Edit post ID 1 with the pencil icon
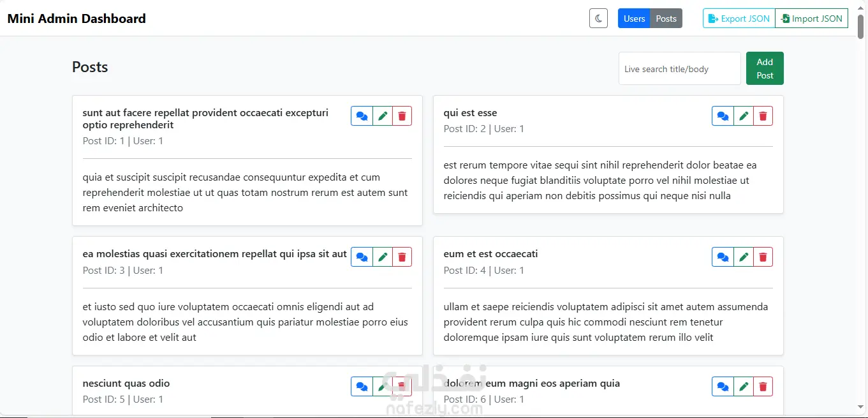 (383, 116)
